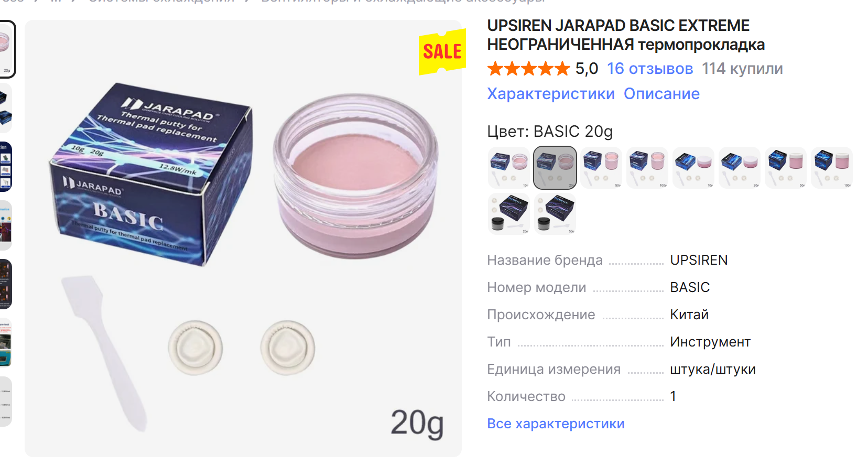Open Все характеристики link

[556, 424]
